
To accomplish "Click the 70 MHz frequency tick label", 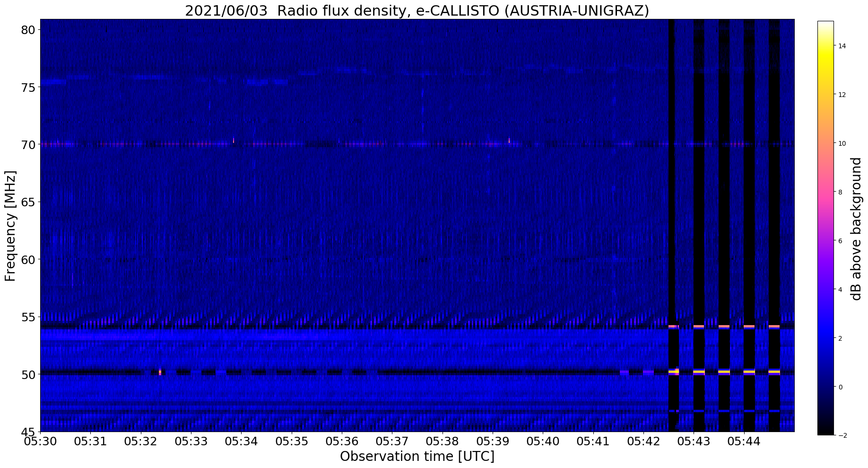I will [x=28, y=145].
